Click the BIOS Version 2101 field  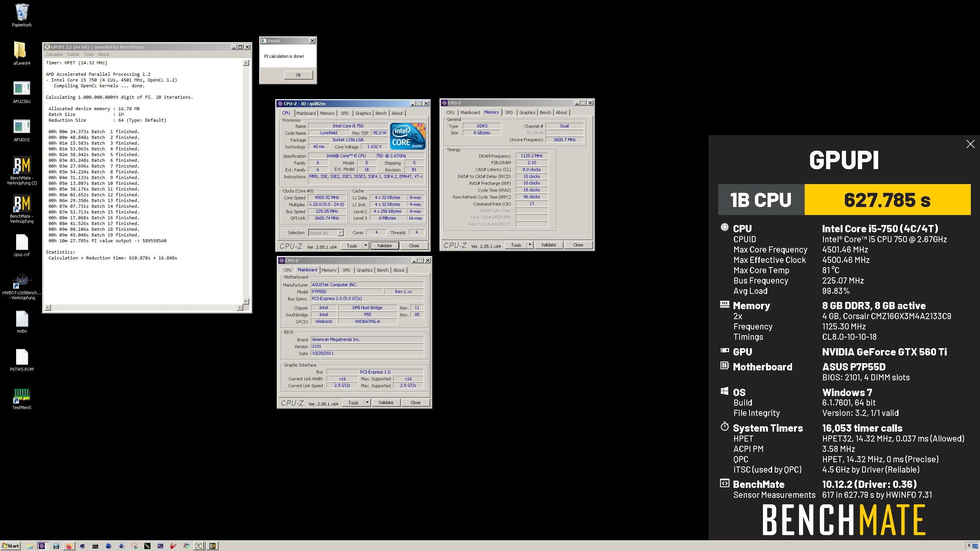[x=367, y=346]
